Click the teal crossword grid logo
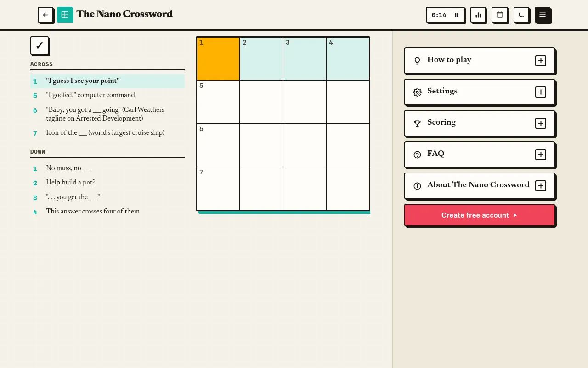 pos(65,15)
